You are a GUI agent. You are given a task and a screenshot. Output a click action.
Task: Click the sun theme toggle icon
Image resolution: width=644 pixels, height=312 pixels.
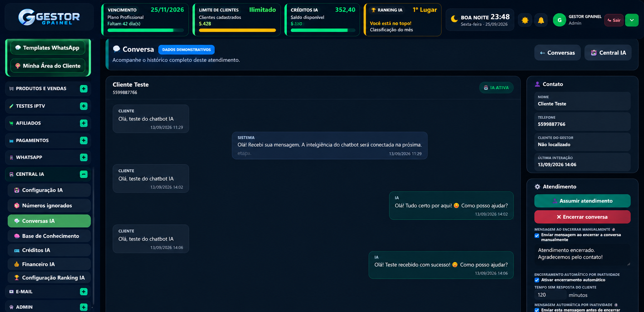coord(525,20)
